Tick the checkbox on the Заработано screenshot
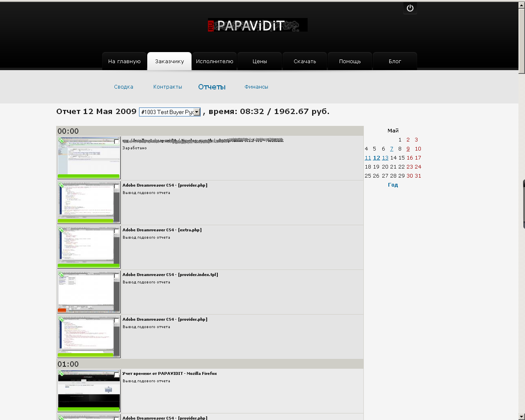 pos(117,142)
